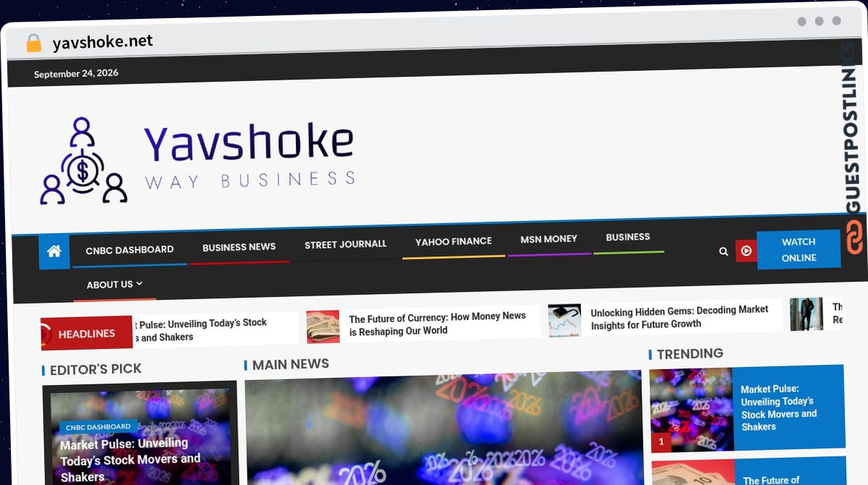Screen dimensions: 868x485
Task: Click the suited man thumbnail in headlines
Action: point(806,314)
